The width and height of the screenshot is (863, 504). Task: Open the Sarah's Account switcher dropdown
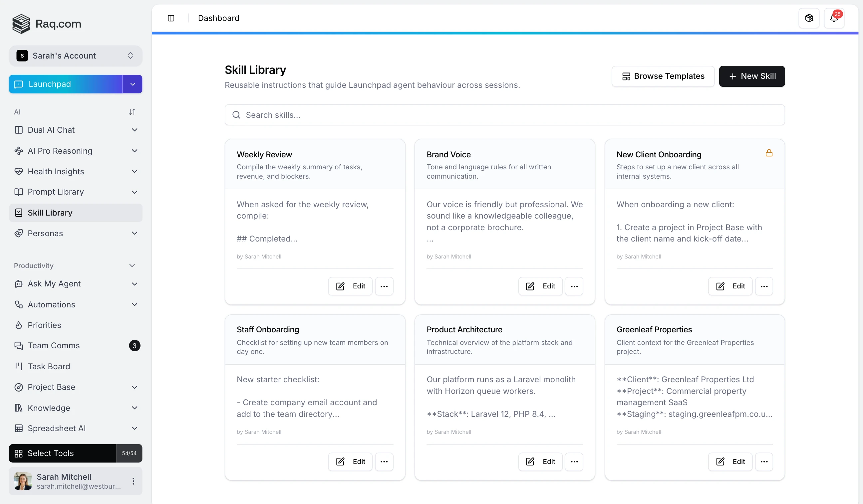[130, 56]
